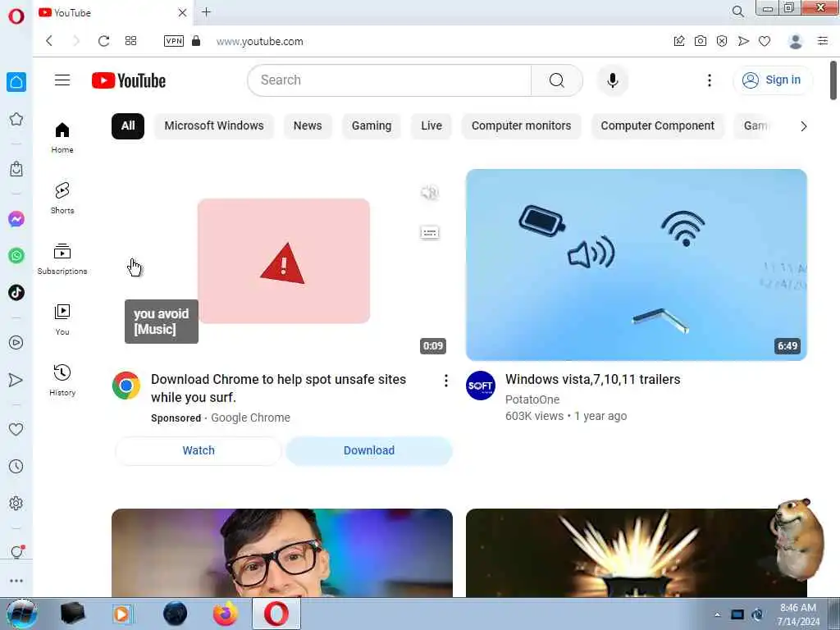Toggle the Opera VPN badge
This screenshot has width=840, height=630.
click(x=174, y=41)
